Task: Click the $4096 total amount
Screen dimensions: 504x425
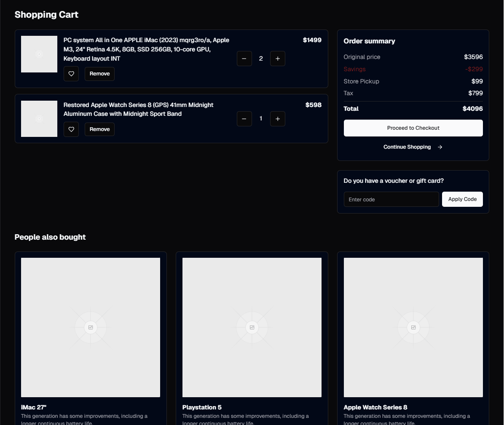Action: (x=472, y=109)
